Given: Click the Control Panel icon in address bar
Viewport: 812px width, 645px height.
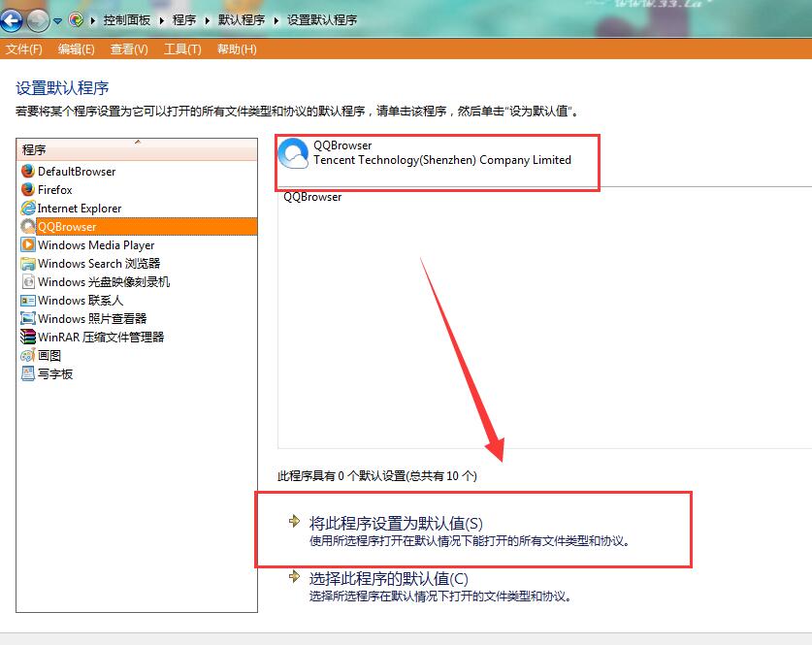Looking at the screenshot, I should coord(76,20).
